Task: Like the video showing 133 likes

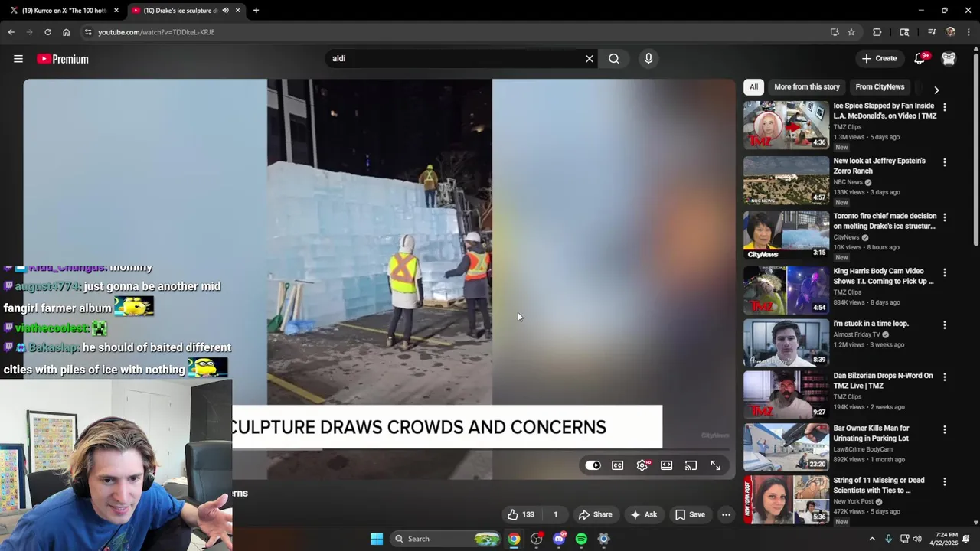Action: 521,514
